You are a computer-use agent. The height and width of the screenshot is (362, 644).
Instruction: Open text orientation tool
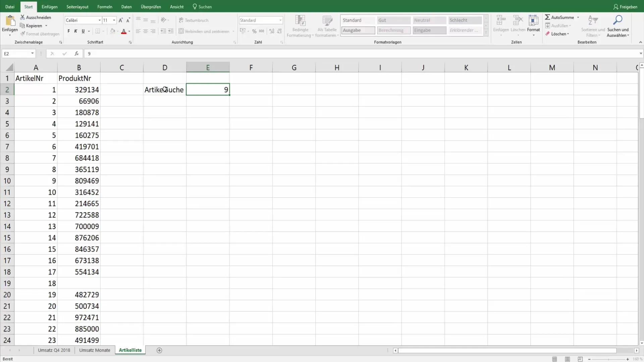click(x=164, y=20)
